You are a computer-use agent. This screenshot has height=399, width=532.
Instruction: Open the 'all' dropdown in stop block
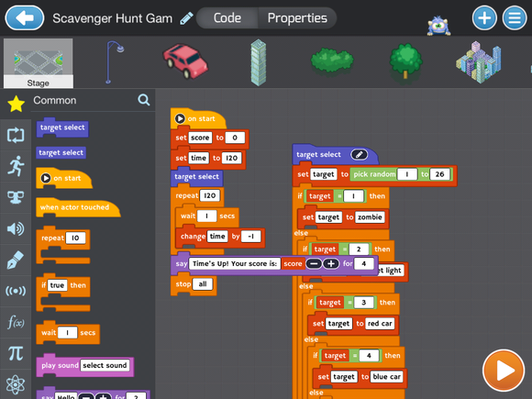click(x=203, y=284)
